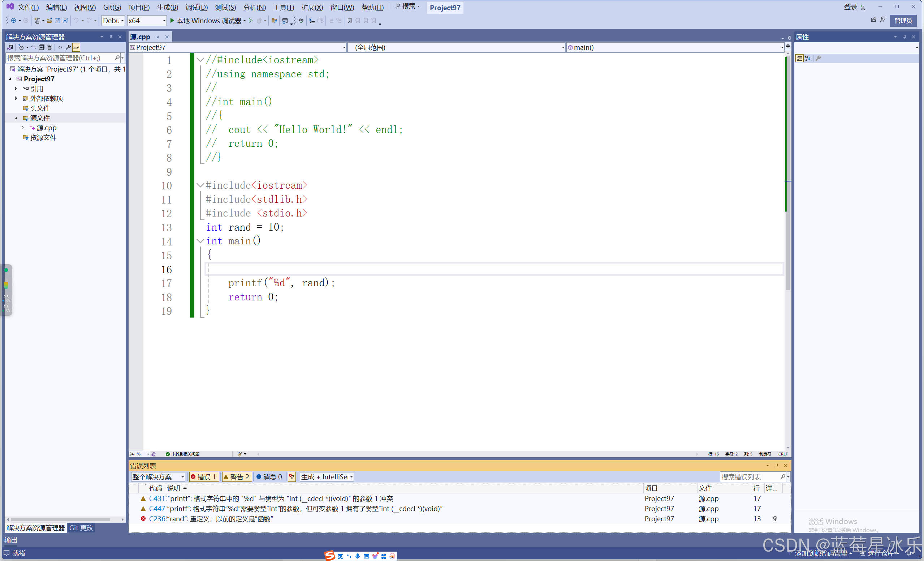Click the Navigate Backward arrow icon
This screenshot has width=924, height=561.
13,21
